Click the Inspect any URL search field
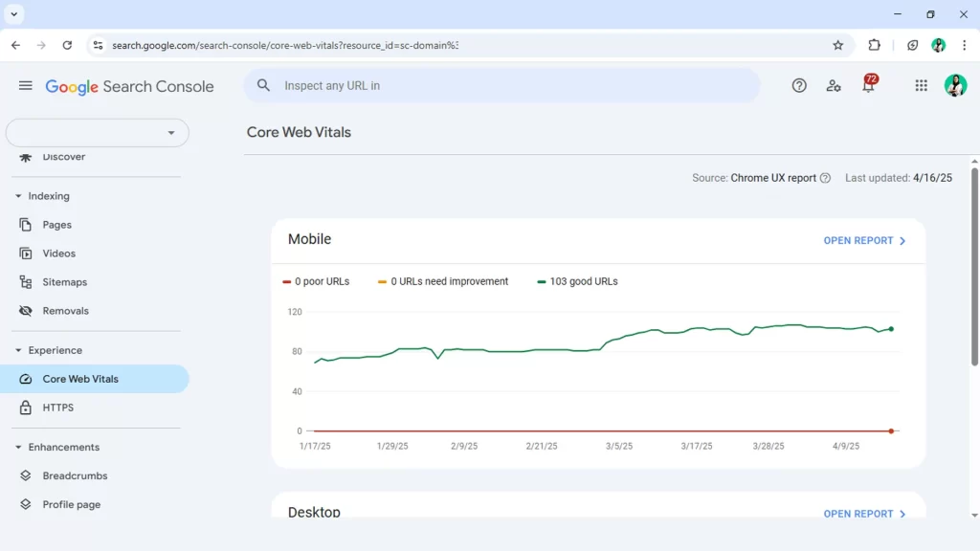This screenshot has width=980, height=551. pos(501,85)
